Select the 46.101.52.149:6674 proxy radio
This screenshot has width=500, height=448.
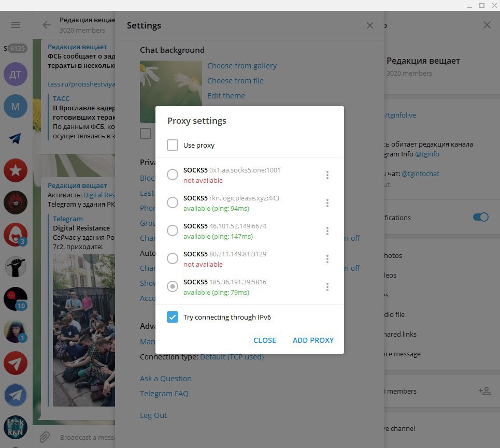pos(173,230)
